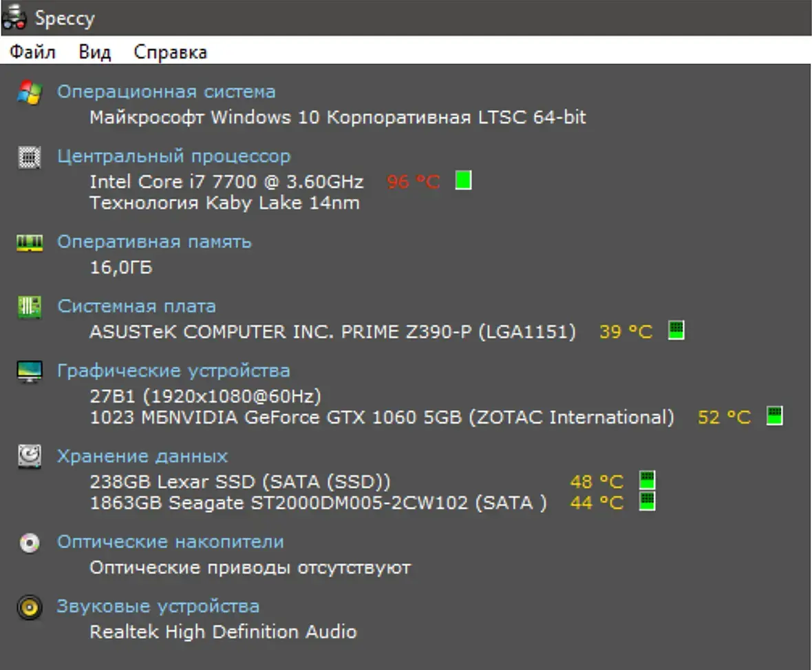Viewport: 812px width, 670px height.
Task: Click the 48 °C SSD temperature
Action: click(597, 482)
